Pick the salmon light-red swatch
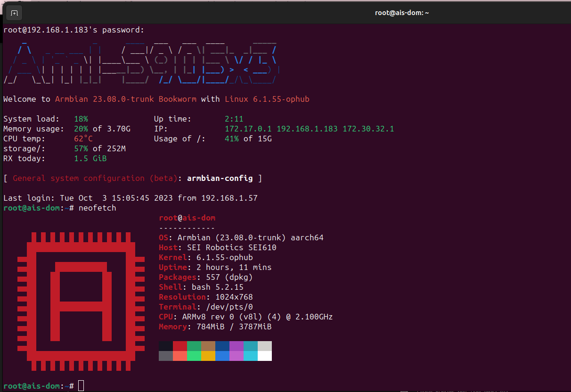The image size is (571, 392). point(180,356)
